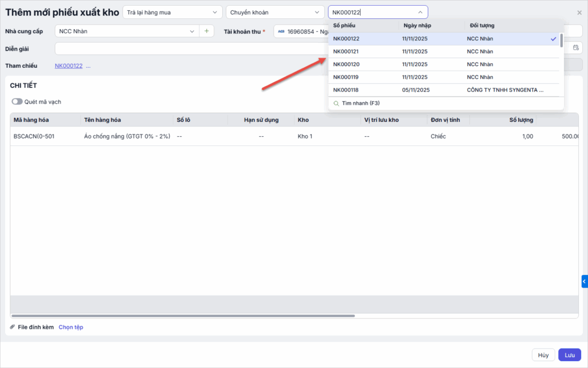Click the Áo chống nắng product name cell
Image resolution: width=588 pixels, height=368 pixels.
[127, 136]
